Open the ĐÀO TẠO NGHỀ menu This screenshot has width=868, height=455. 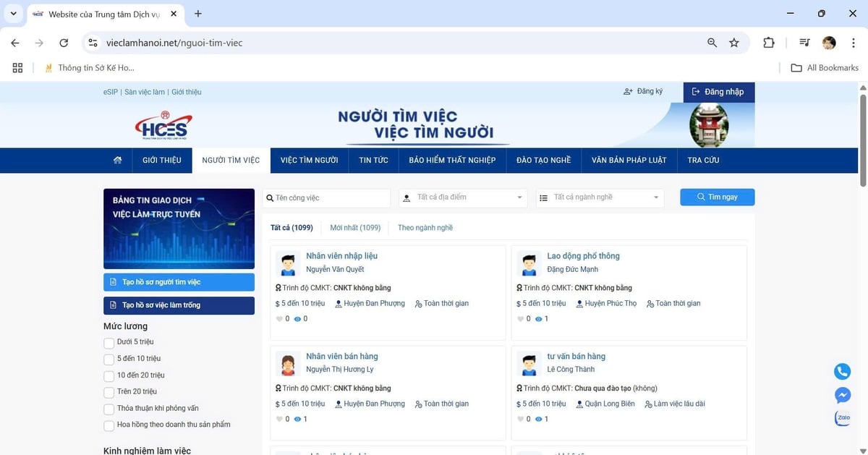544,160
